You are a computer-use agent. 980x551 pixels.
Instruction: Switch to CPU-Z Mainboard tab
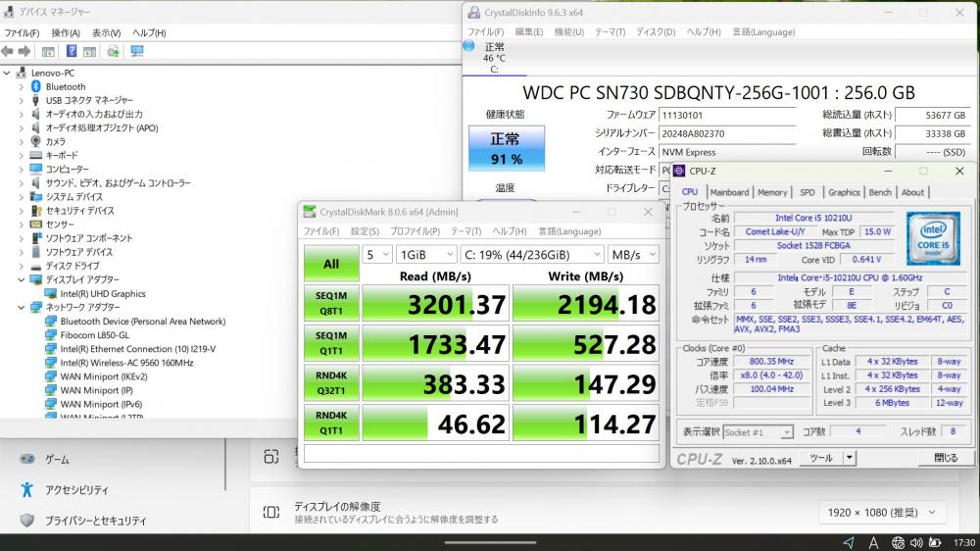[x=729, y=192]
